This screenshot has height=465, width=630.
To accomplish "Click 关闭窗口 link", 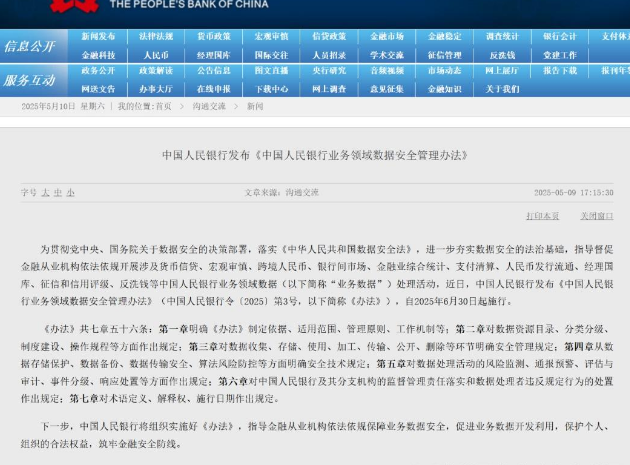I will pyautogui.click(x=597, y=216).
